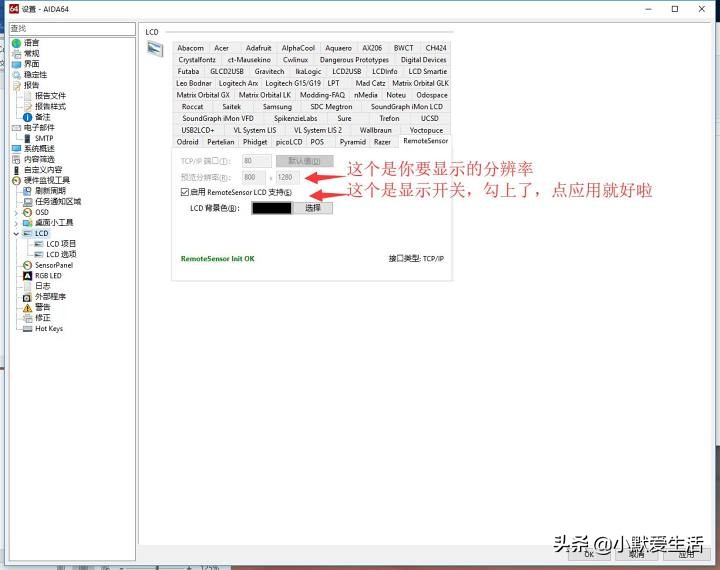Close the AIDA64 settings window
The height and width of the screenshot is (570, 720).
pyautogui.click(x=702, y=9)
